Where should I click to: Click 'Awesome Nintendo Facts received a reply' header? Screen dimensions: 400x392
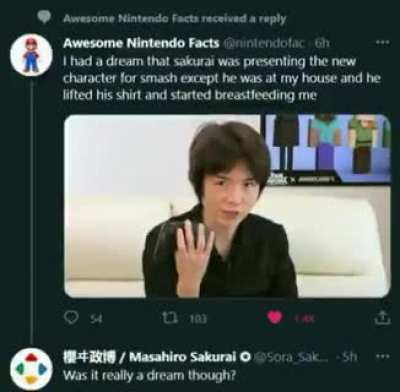pos(175,19)
